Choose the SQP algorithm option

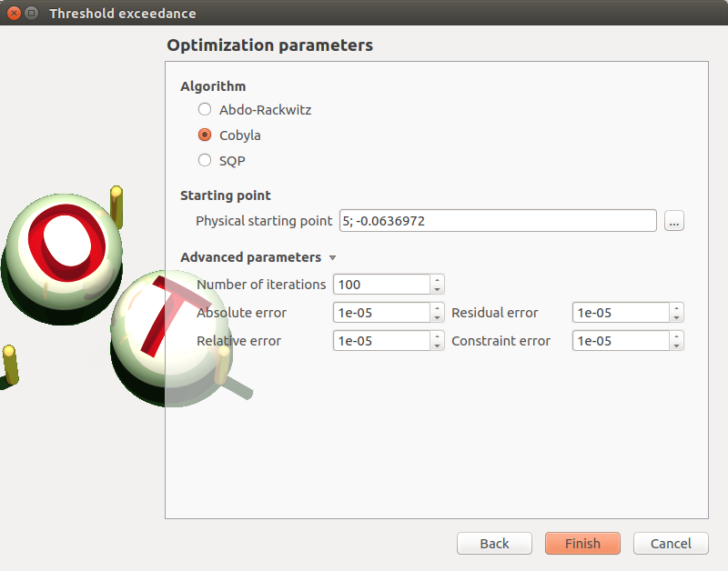[x=205, y=161]
